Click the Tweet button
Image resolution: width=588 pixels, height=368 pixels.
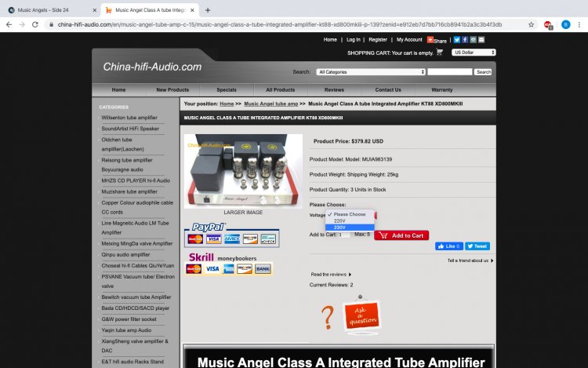[477, 246]
